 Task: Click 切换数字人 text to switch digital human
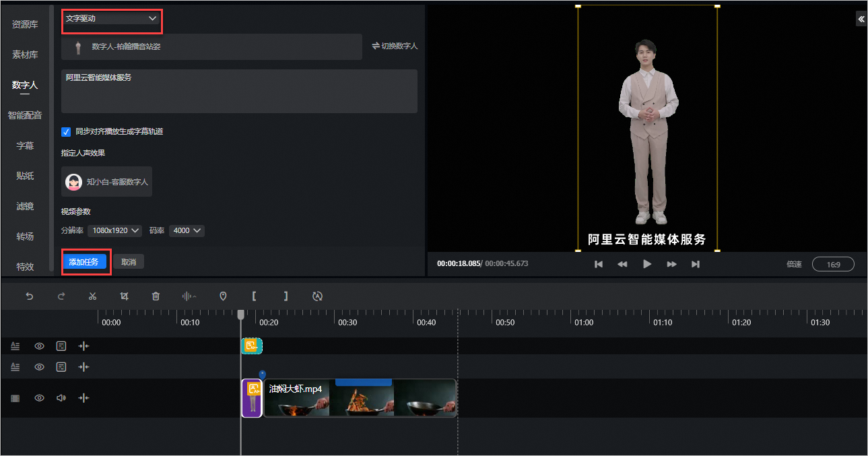click(399, 46)
